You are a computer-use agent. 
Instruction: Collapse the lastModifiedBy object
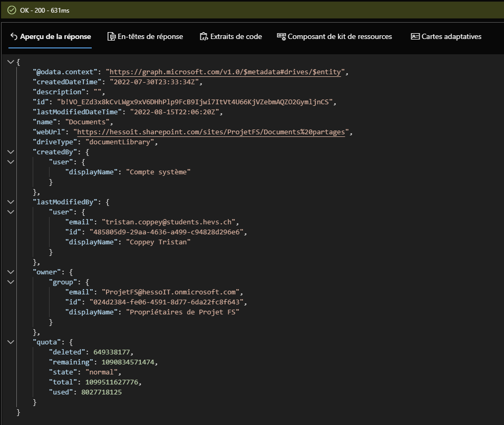click(11, 202)
